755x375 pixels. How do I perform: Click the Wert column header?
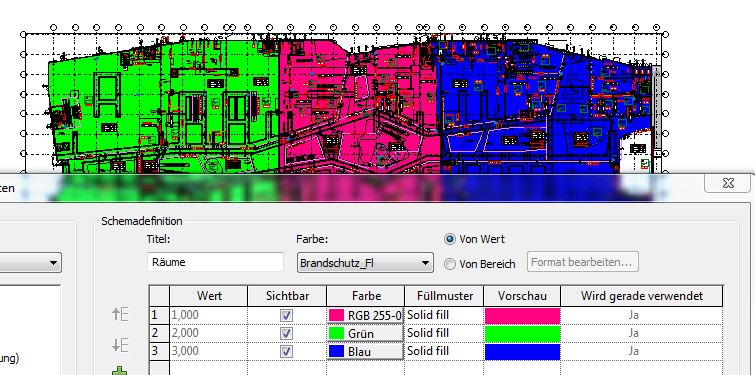pos(208,296)
